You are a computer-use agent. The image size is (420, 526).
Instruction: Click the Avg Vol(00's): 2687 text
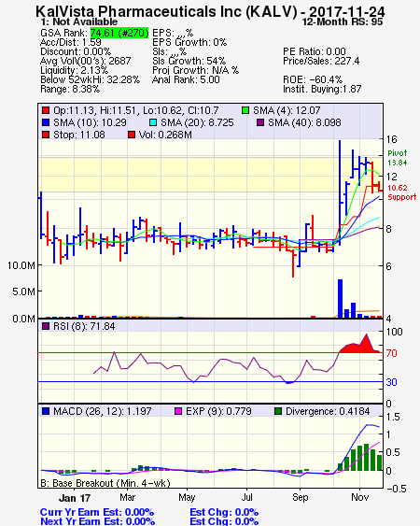[86, 61]
